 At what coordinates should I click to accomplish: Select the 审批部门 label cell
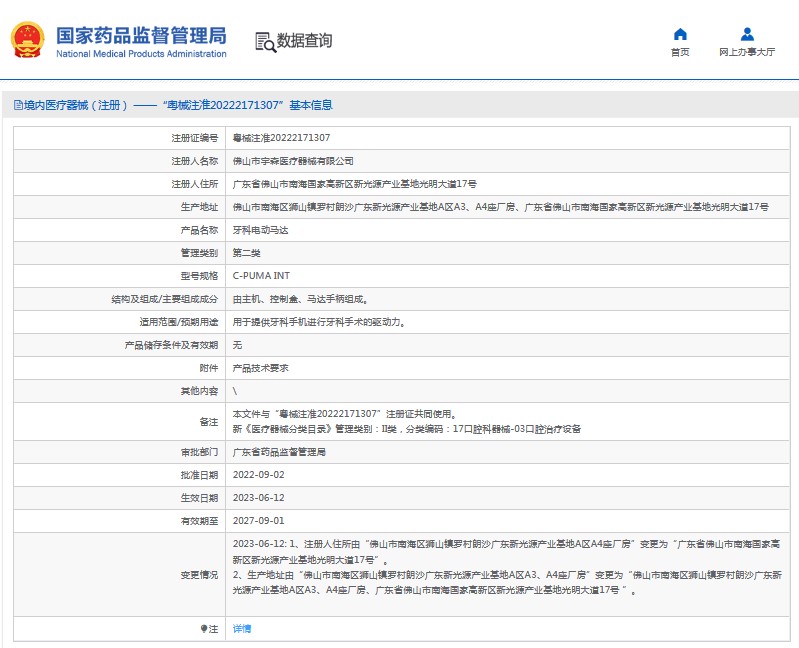tap(120, 452)
